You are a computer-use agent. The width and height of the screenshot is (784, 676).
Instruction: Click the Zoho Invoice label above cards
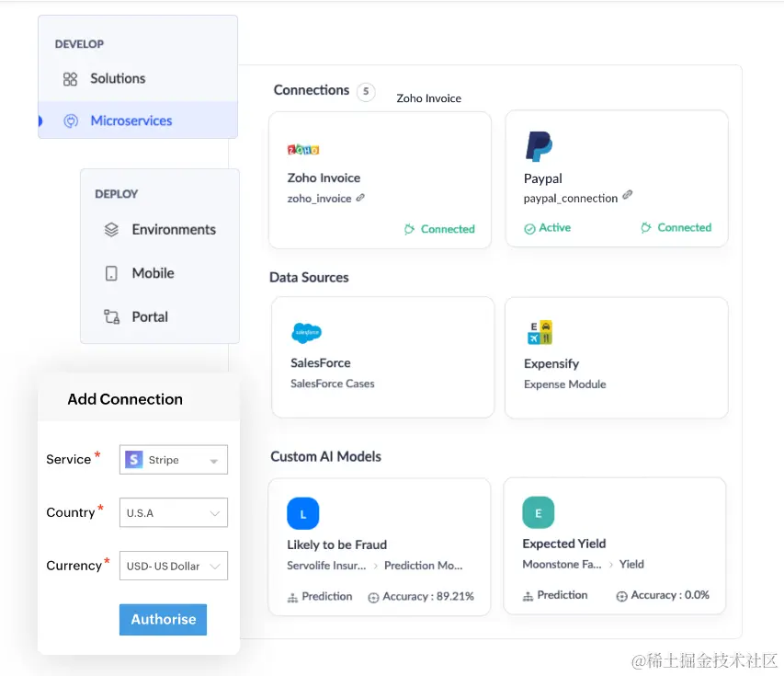point(429,98)
